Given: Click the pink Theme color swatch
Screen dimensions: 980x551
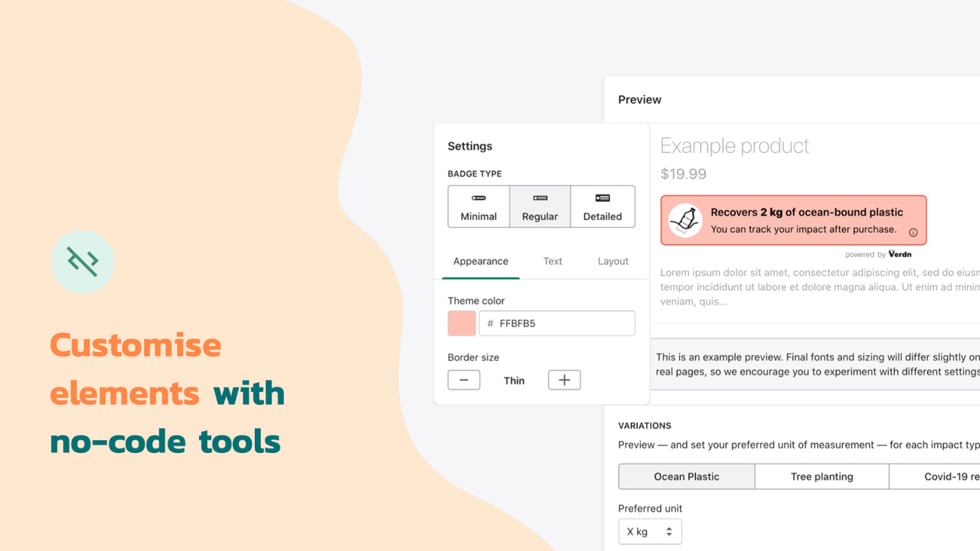Looking at the screenshot, I should tap(460, 323).
